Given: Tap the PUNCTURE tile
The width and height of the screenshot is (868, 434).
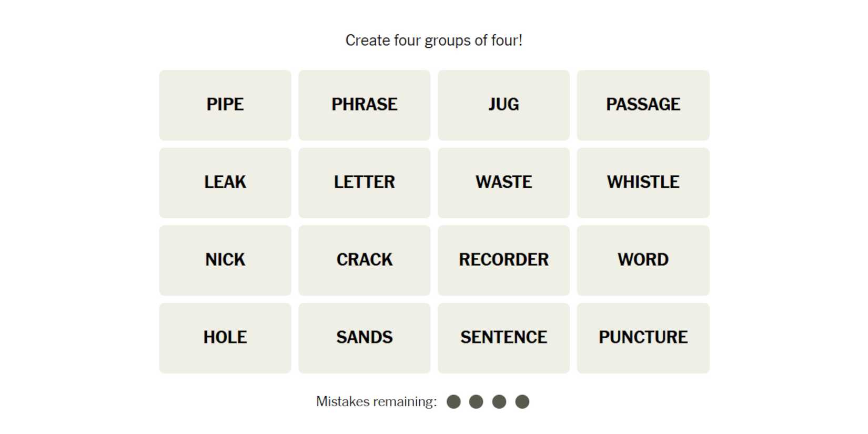Looking at the screenshot, I should [643, 338].
